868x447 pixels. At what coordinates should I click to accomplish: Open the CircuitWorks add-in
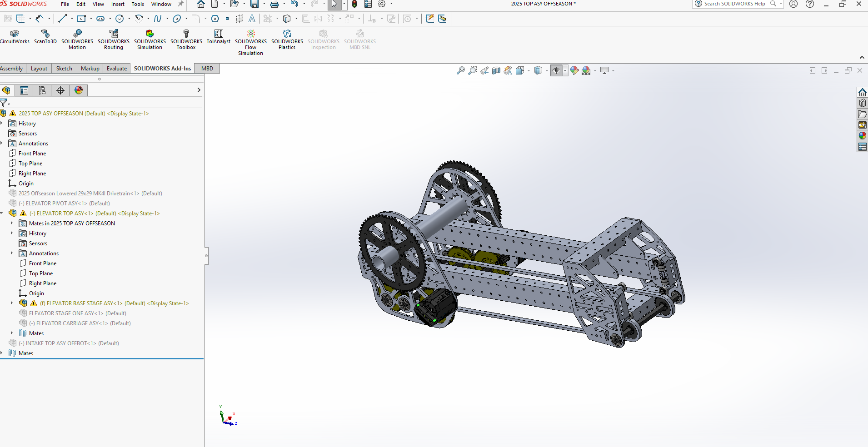15,37
